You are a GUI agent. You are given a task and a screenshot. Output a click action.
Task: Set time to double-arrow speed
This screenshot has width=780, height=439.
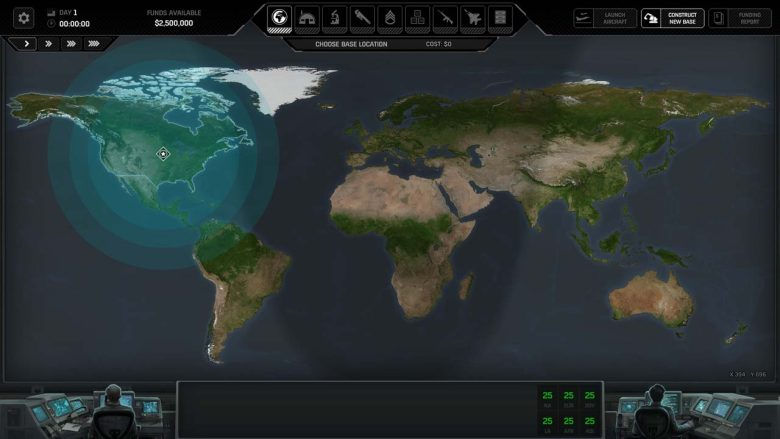point(48,44)
